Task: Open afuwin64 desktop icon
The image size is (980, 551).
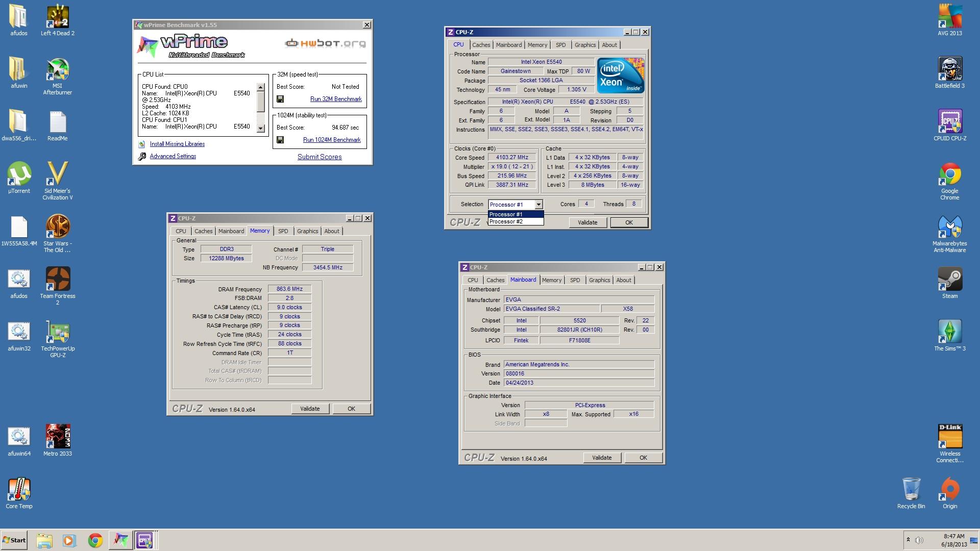Action: point(19,440)
